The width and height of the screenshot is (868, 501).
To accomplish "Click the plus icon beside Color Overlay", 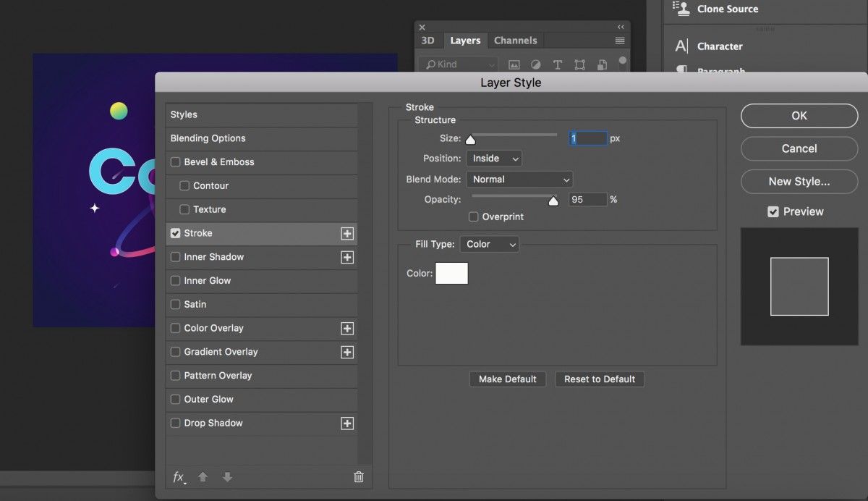I will click(347, 329).
